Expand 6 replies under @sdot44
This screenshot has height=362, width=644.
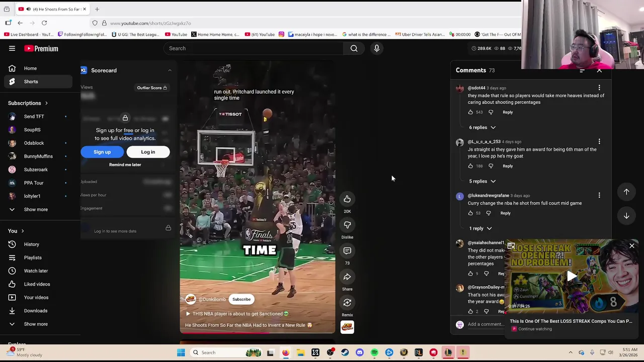point(482,128)
